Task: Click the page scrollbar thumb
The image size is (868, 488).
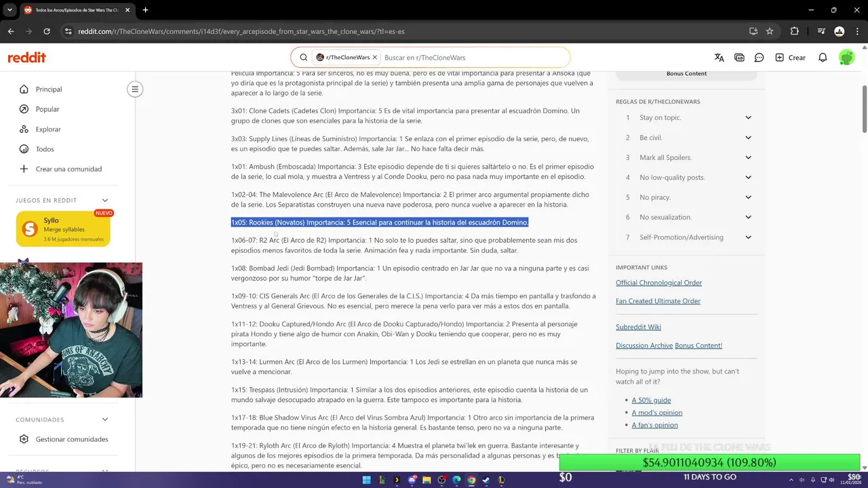Action: pos(864,108)
